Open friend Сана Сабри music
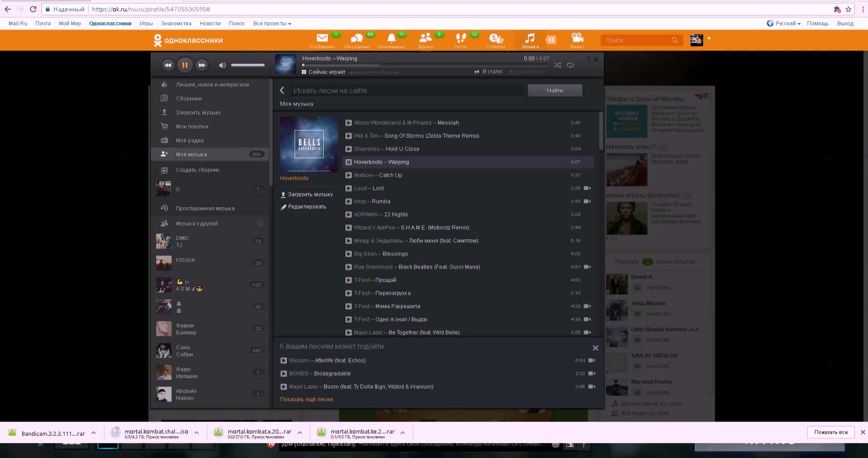The height and width of the screenshot is (458, 868). (210, 351)
